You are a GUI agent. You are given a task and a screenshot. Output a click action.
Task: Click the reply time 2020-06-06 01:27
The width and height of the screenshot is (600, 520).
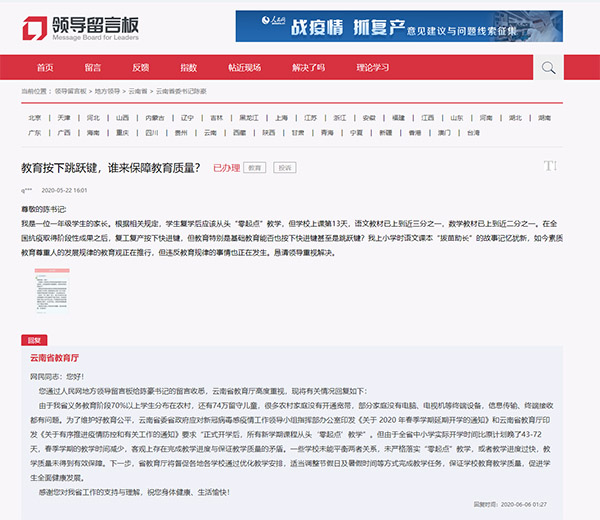[523, 504]
